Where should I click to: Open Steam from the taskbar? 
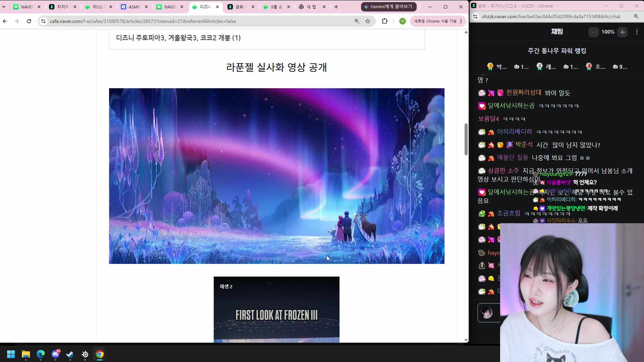tap(70, 354)
